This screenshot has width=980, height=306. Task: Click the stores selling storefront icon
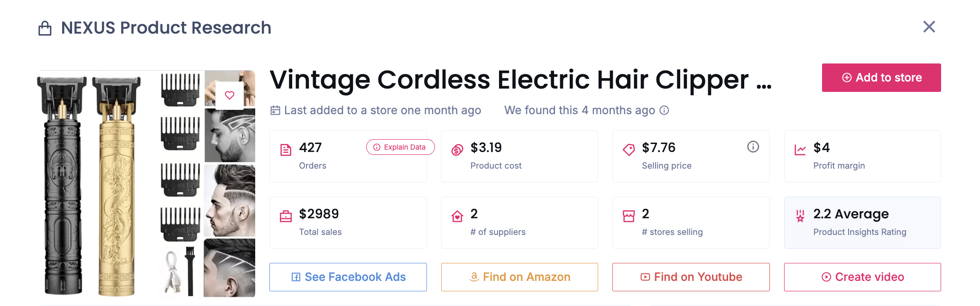(629, 215)
